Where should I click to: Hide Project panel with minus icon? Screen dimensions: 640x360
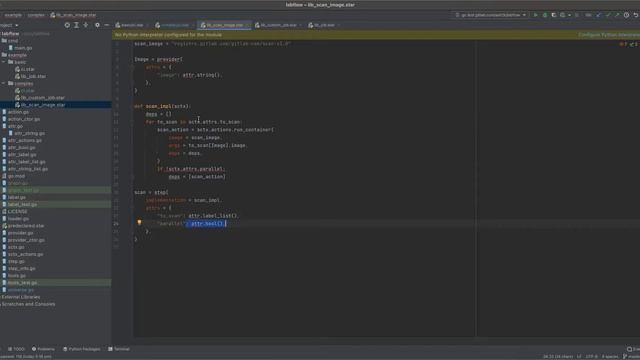107,25
